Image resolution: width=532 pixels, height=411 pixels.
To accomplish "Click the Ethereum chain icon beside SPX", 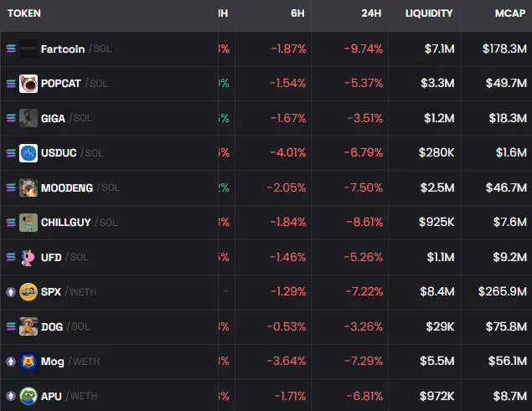I will pyautogui.click(x=10, y=292).
